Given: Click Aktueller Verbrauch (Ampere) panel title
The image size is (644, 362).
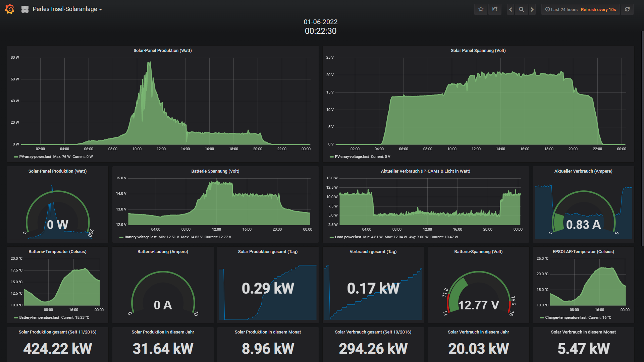Looking at the screenshot, I should point(583,171).
